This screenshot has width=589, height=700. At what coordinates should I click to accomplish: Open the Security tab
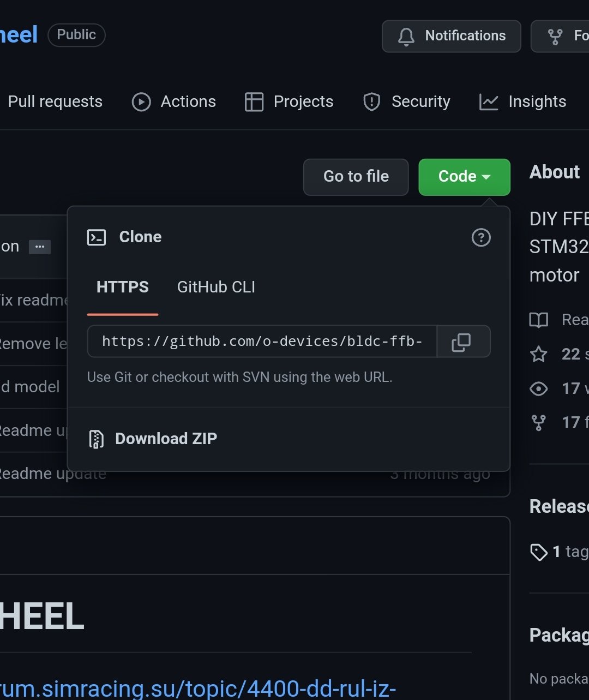[406, 102]
